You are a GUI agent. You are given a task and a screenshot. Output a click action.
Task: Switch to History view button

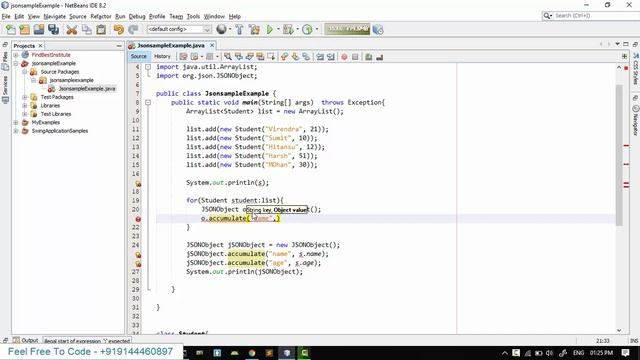coord(162,56)
